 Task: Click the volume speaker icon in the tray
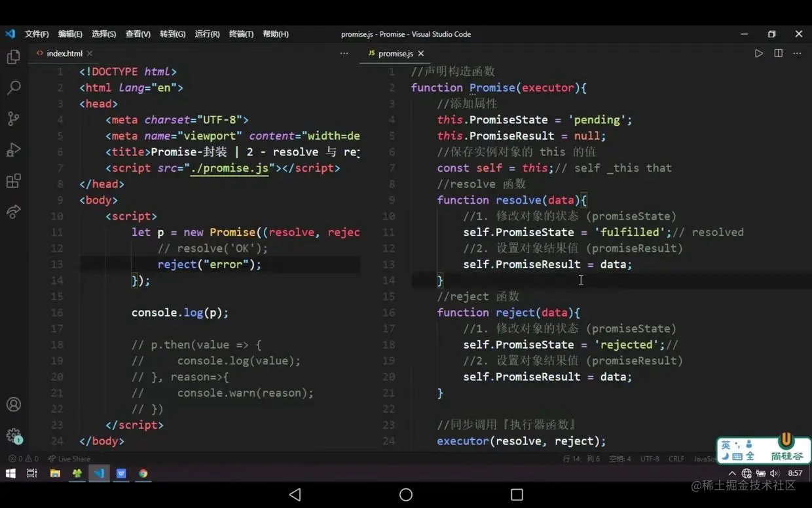pyautogui.click(x=775, y=473)
